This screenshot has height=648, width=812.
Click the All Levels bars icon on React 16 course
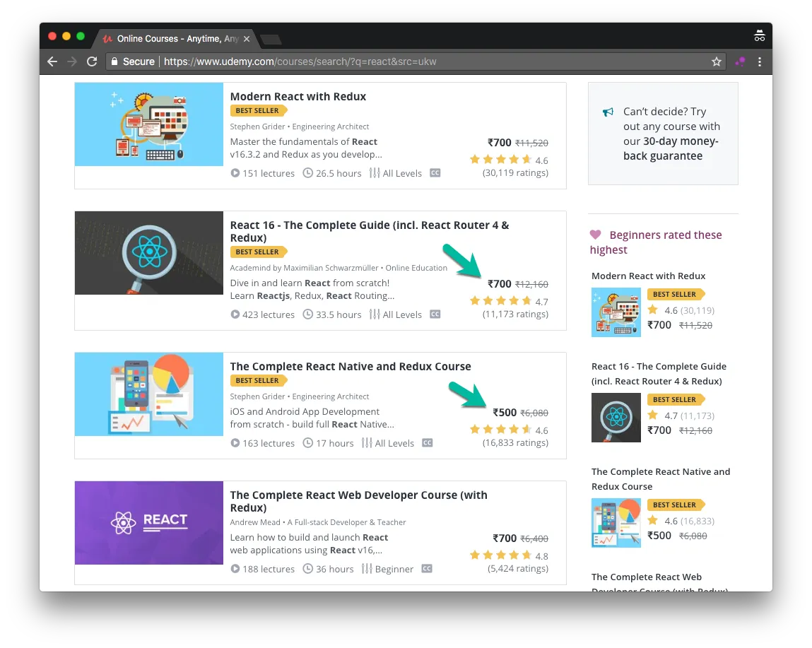pyautogui.click(x=374, y=314)
